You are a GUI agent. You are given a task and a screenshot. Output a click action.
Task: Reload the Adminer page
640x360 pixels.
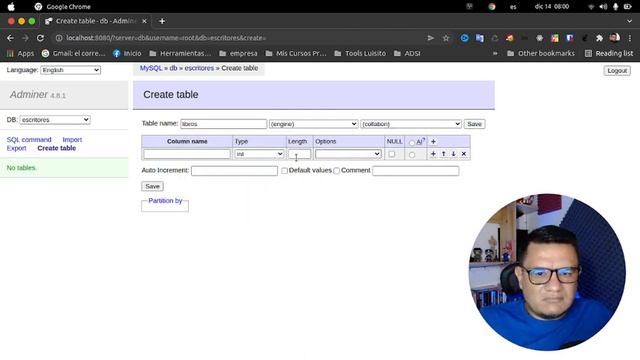[x=40, y=38]
